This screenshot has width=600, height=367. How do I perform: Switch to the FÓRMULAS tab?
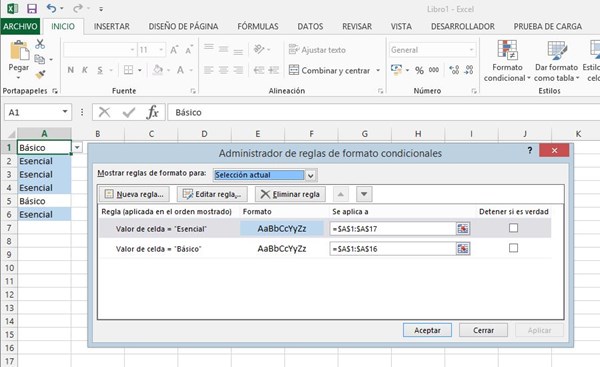click(258, 26)
